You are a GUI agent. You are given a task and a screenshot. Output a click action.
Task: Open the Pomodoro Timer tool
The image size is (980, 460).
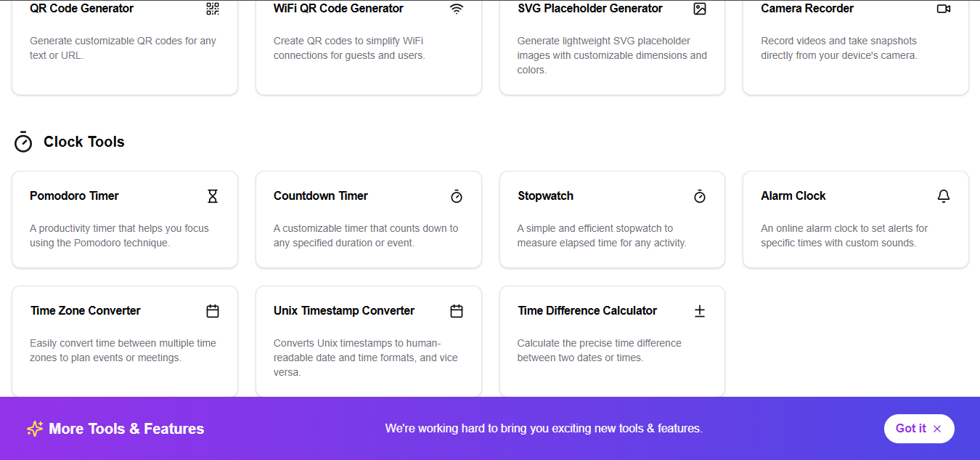74,196
